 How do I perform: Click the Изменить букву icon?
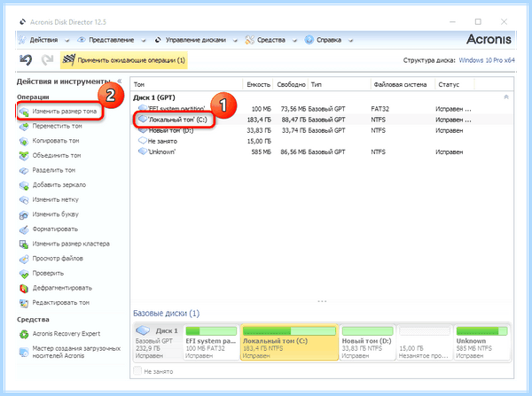[x=24, y=215]
